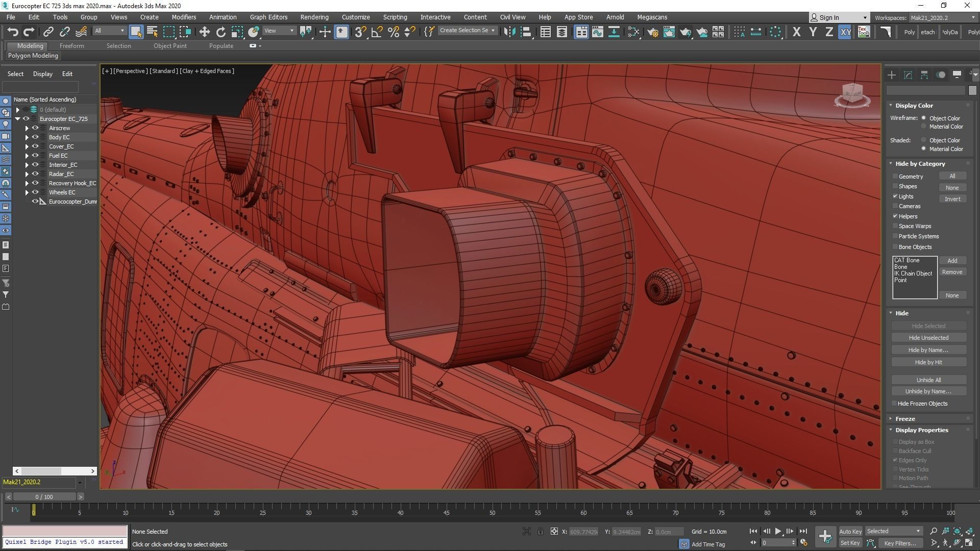Click the Zoom Extents All icon
The height and width of the screenshot is (551, 980).
tap(969, 531)
